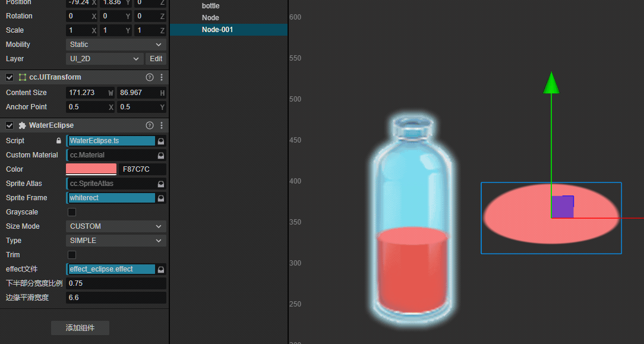
Task: Open help for WaterEclipse component
Action: [150, 125]
